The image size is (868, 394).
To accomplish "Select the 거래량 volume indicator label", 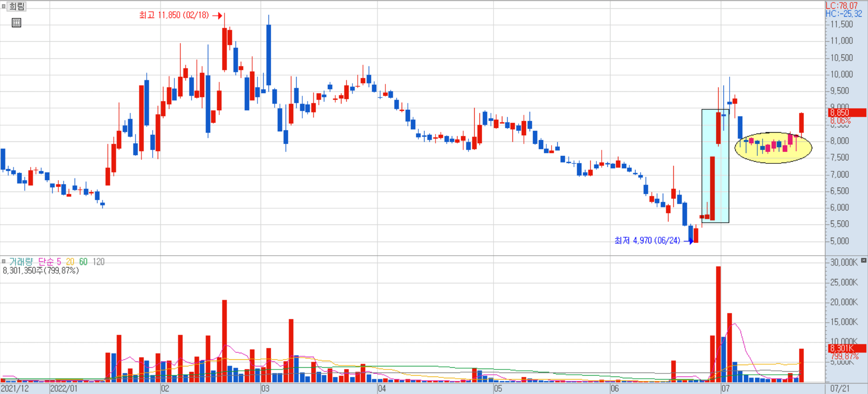I will click(x=21, y=262).
